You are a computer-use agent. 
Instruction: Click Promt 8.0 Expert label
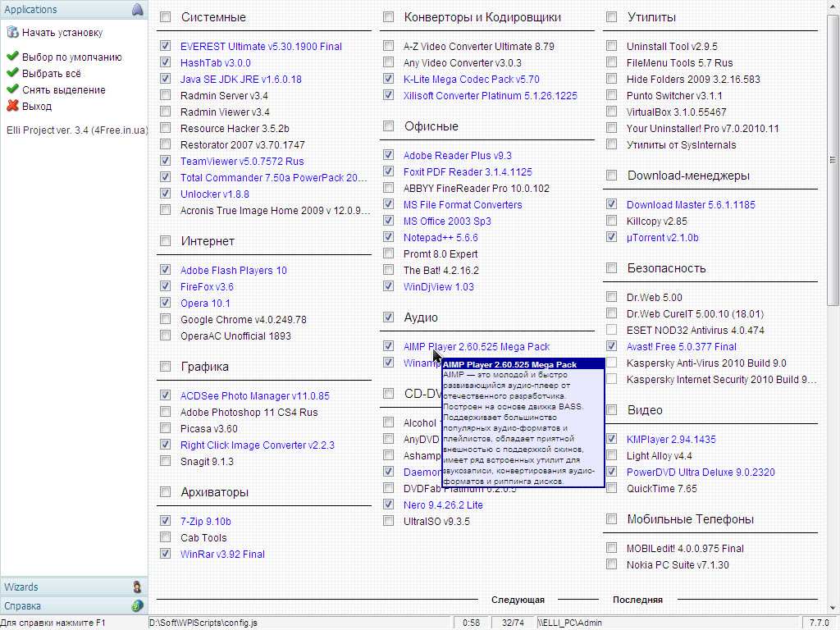[x=441, y=254]
